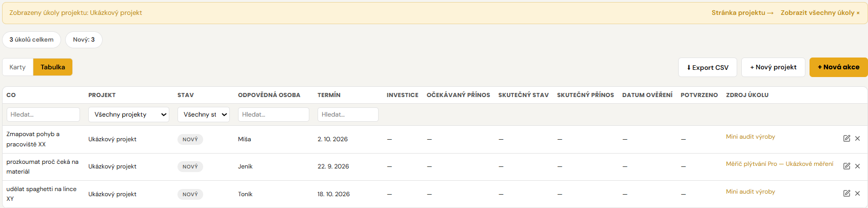Click the 'SKUTEČNÝ PŘÍNOS' column header
Viewport: 868px width, 208px height.
point(586,95)
